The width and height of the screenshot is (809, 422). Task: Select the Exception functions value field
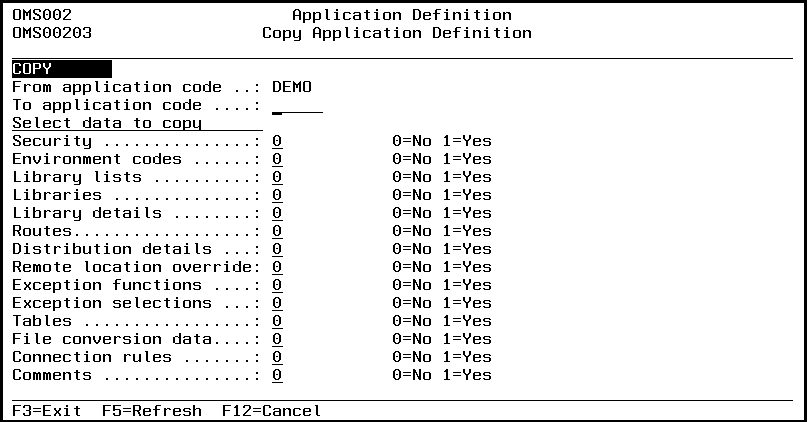coord(277,285)
